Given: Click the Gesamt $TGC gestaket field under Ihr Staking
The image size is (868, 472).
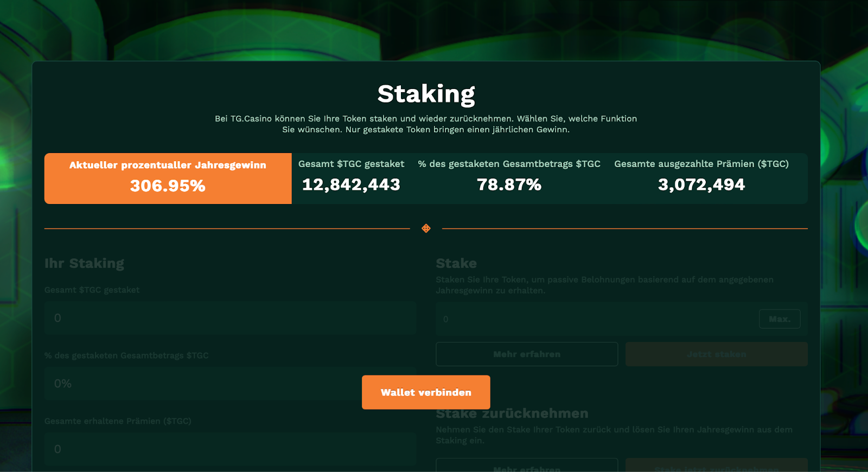Looking at the screenshot, I should pyautogui.click(x=230, y=318).
